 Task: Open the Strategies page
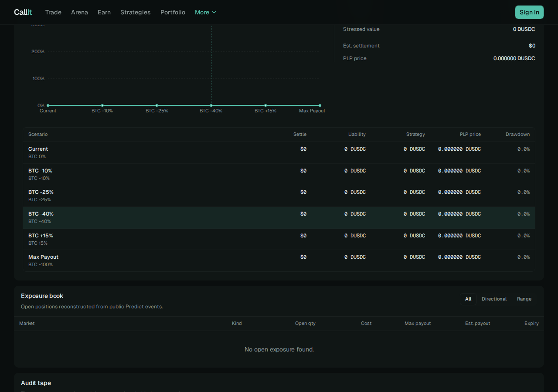pos(136,12)
